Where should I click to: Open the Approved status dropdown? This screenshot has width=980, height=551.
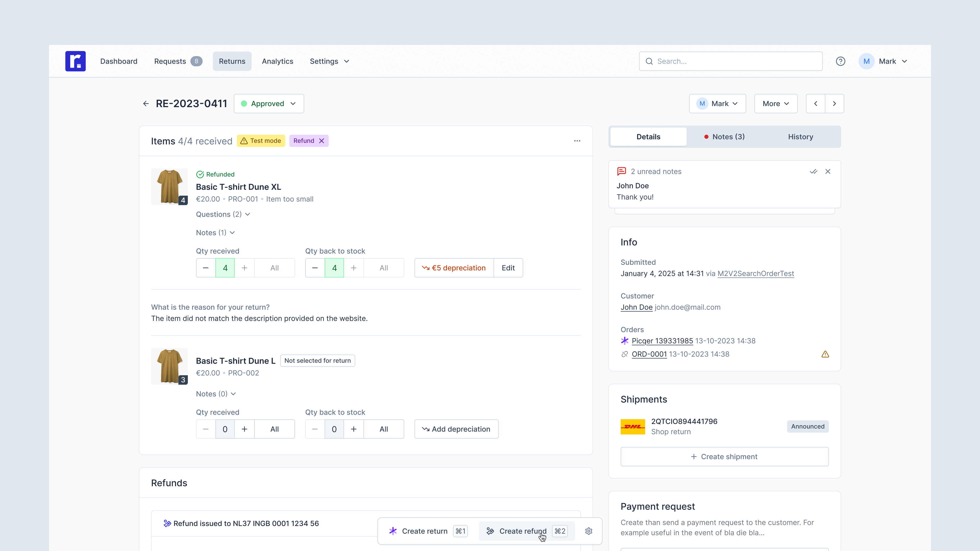point(268,103)
